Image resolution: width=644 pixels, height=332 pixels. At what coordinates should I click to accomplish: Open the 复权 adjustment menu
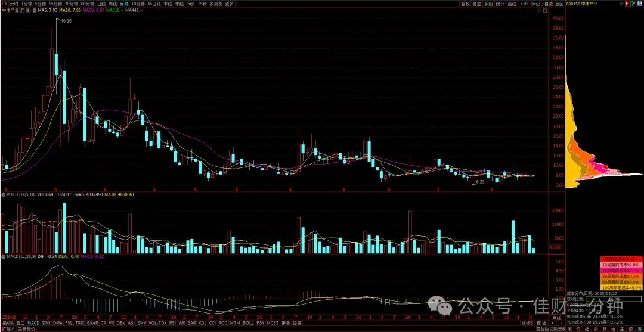point(465,4)
